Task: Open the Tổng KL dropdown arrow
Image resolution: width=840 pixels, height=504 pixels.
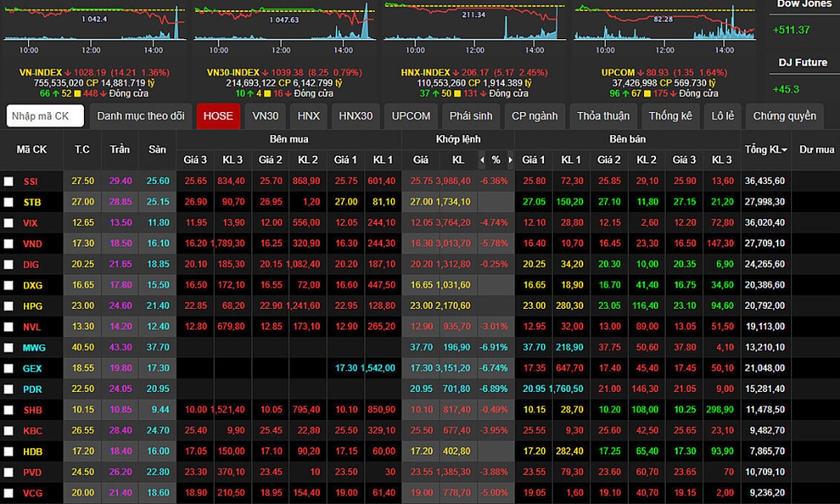Action: [x=785, y=150]
